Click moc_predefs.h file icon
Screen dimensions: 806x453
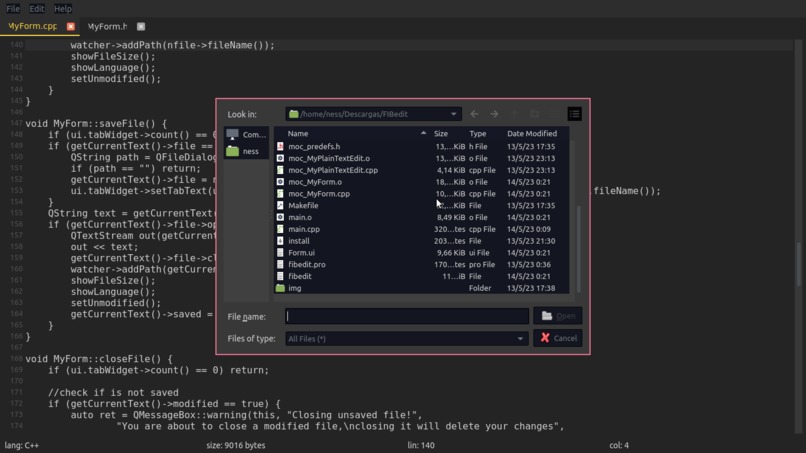280,147
